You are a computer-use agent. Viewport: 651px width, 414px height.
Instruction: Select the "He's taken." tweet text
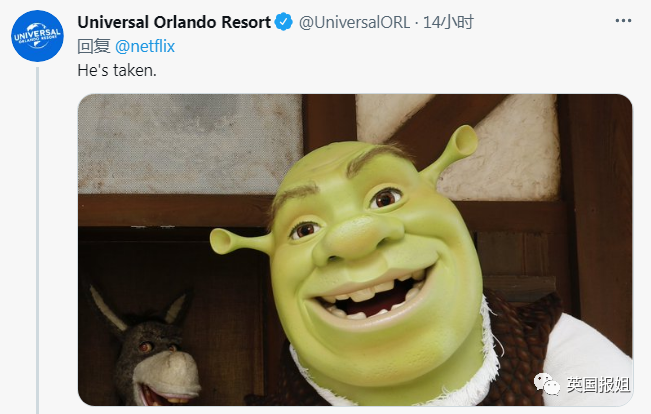pyautogui.click(x=117, y=71)
